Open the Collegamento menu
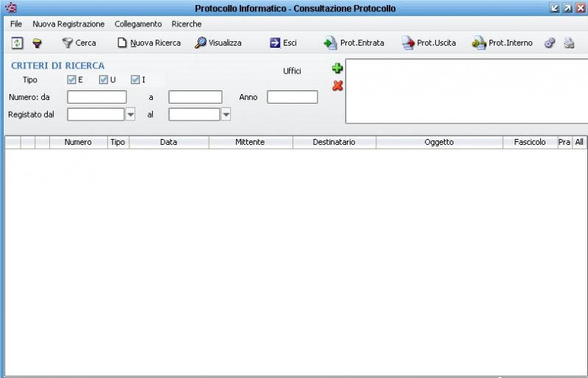Screen dimensions: 588x378 [x=138, y=24]
